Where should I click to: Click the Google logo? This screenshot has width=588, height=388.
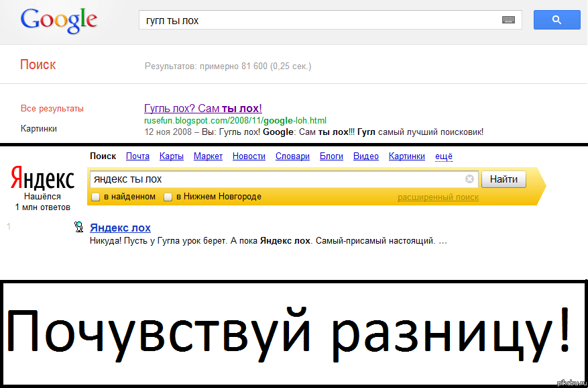(x=59, y=21)
